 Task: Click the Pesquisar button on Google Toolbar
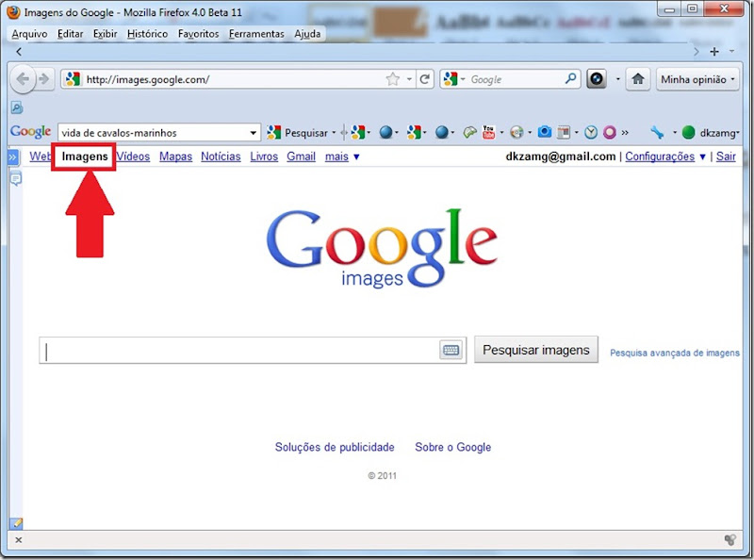(298, 132)
